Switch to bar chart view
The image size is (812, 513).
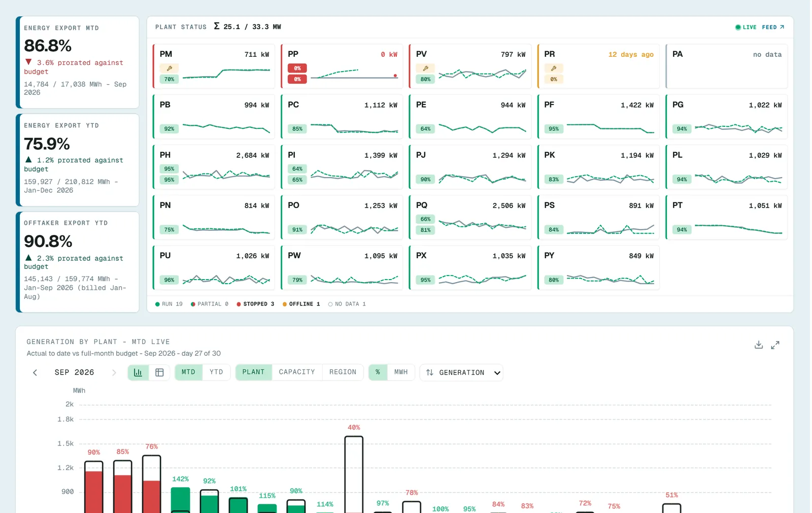click(138, 372)
